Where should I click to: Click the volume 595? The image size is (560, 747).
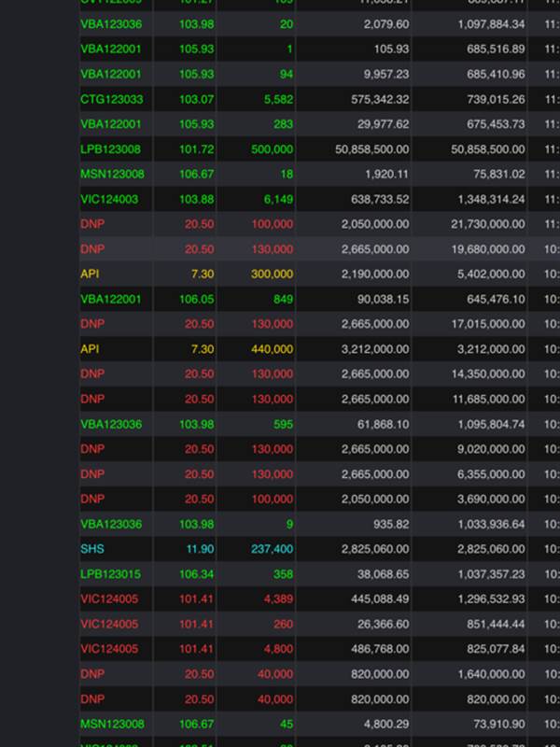pyautogui.click(x=284, y=424)
